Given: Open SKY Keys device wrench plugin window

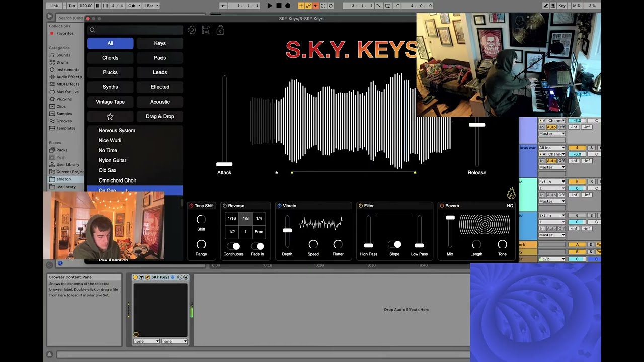Looking at the screenshot, I should [x=147, y=277].
